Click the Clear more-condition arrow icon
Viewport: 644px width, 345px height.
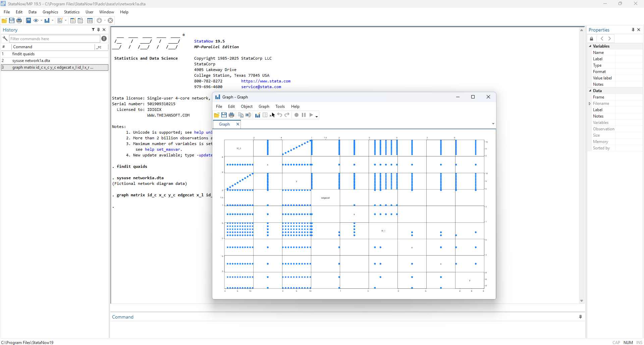(99, 21)
